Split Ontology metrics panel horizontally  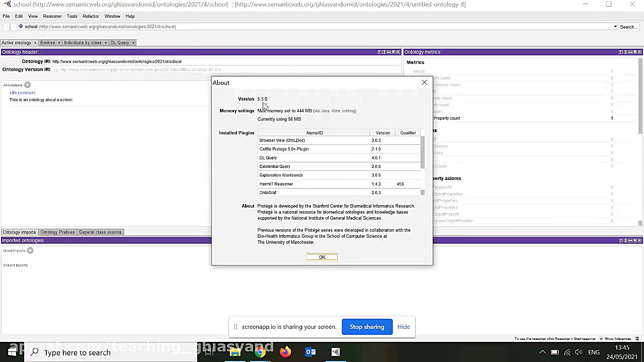tap(630, 52)
